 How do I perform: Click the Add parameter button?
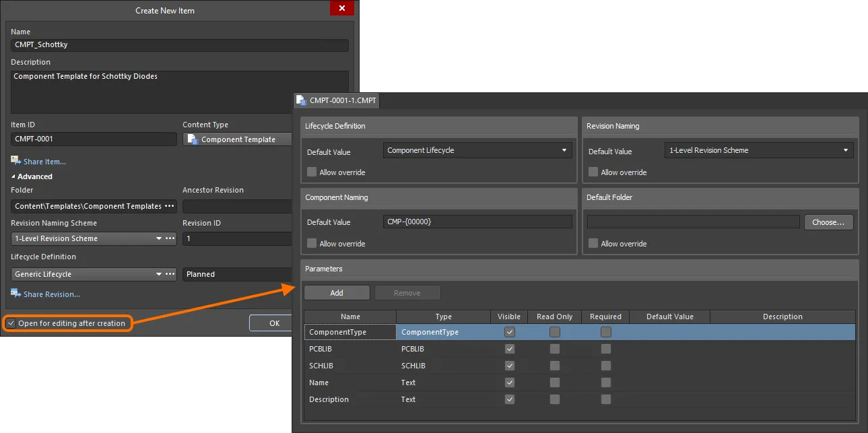[337, 293]
